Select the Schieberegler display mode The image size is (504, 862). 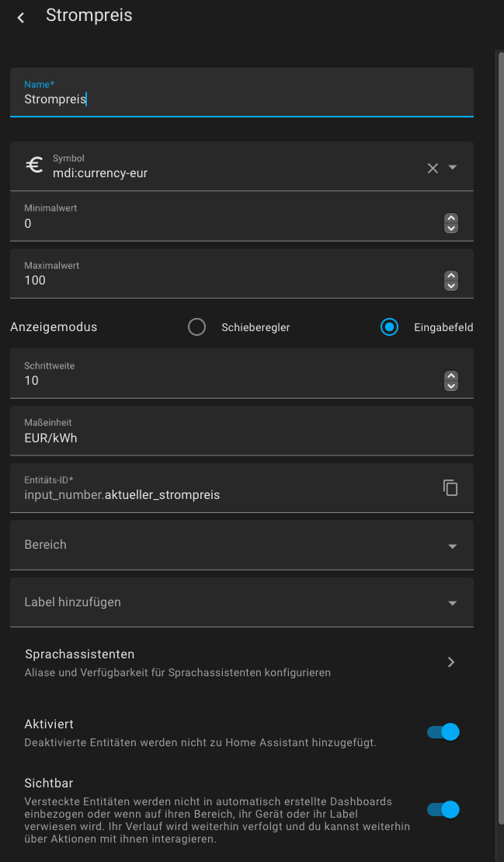(x=196, y=327)
